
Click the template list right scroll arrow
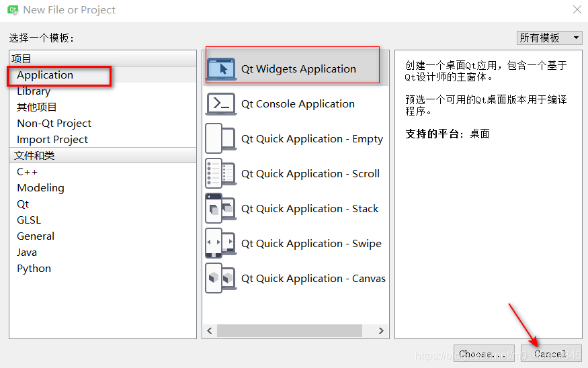381,330
